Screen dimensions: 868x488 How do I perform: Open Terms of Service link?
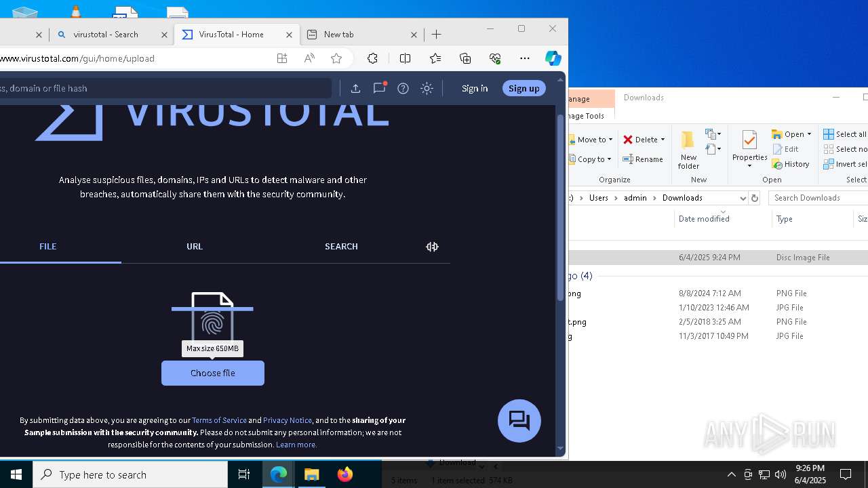coord(219,420)
